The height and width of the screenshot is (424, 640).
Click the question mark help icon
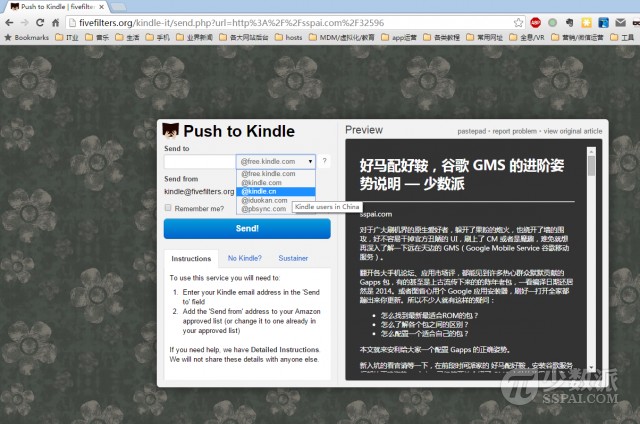click(324, 161)
